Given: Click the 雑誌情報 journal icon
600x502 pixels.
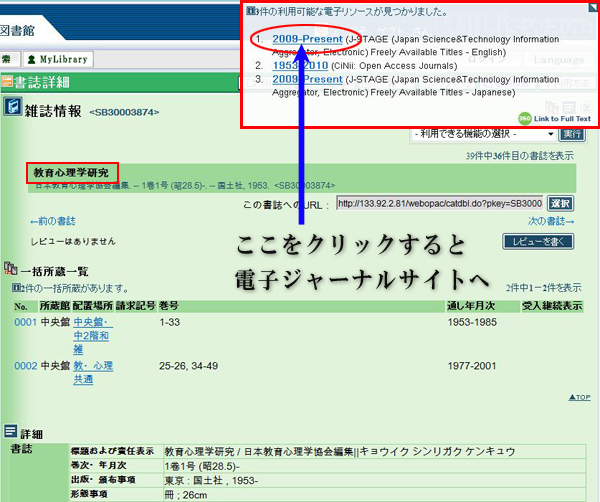Looking at the screenshot, I should point(13,107).
